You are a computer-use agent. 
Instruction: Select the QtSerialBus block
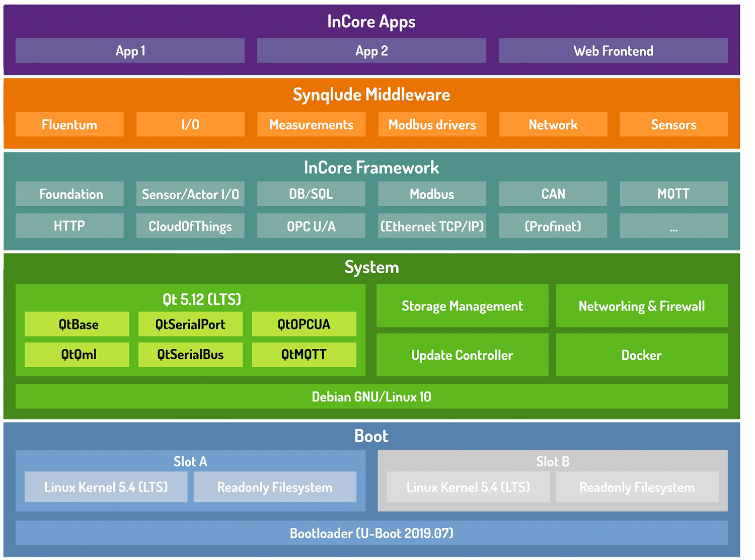[x=190, y=355]
